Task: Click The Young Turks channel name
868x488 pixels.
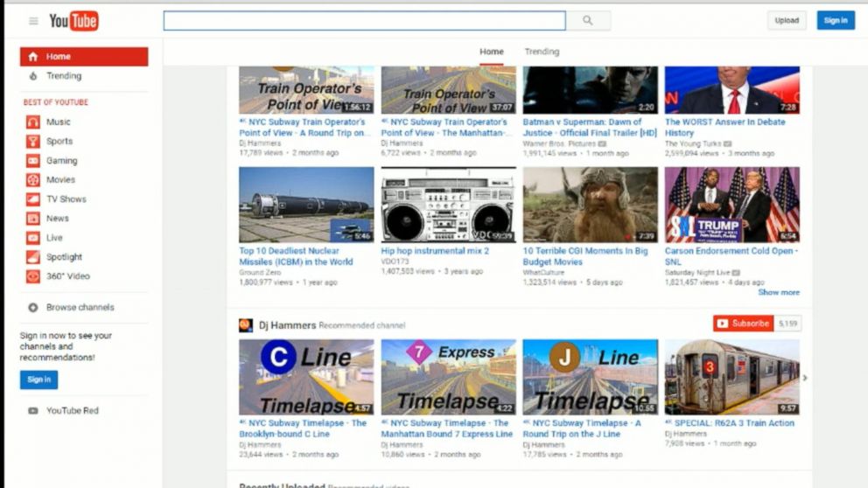Action: pos(693,143)
